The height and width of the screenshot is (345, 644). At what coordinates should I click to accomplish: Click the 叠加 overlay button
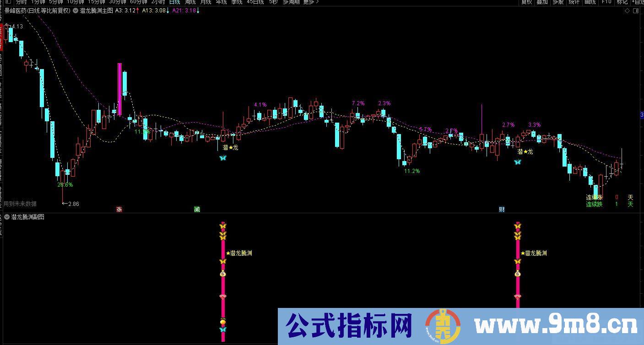(x=542, y=2)
